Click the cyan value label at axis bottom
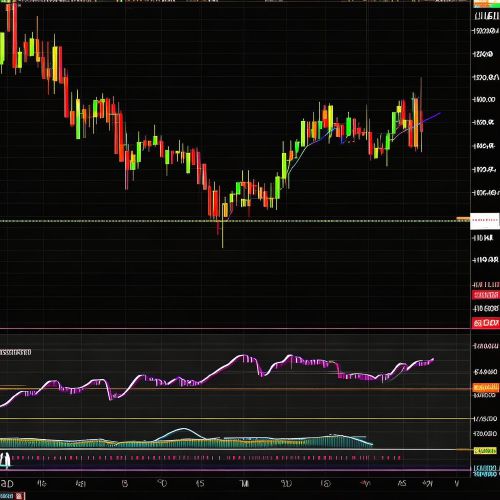Screen dimensions: 500x500 point(486,471)
